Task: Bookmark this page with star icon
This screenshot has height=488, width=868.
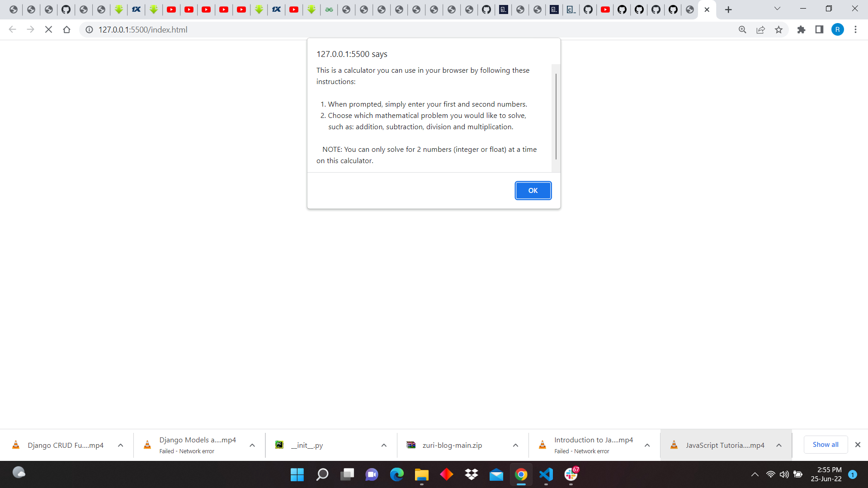Action: [778, 29]
